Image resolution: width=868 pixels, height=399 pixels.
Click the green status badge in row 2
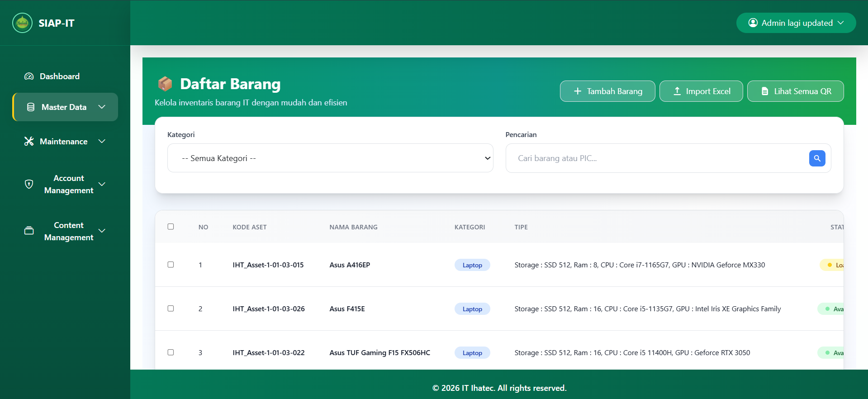(831, 309)
